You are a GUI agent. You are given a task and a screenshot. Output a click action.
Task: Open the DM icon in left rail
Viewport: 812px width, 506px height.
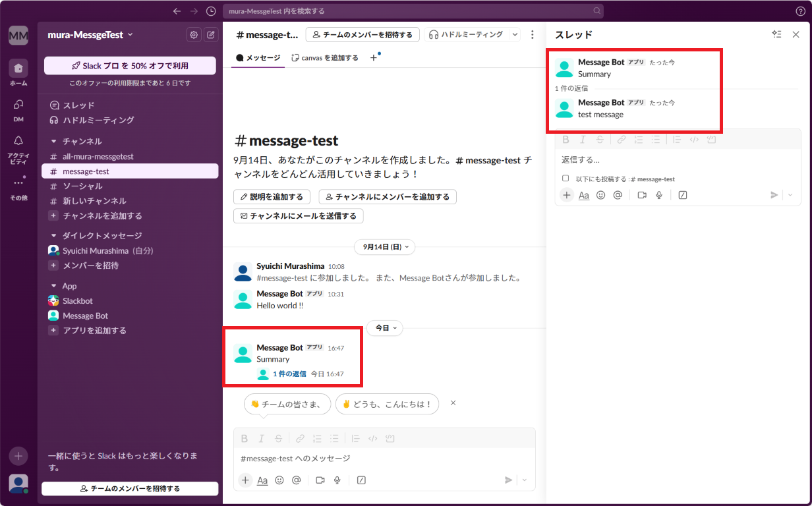coord(18,104)
